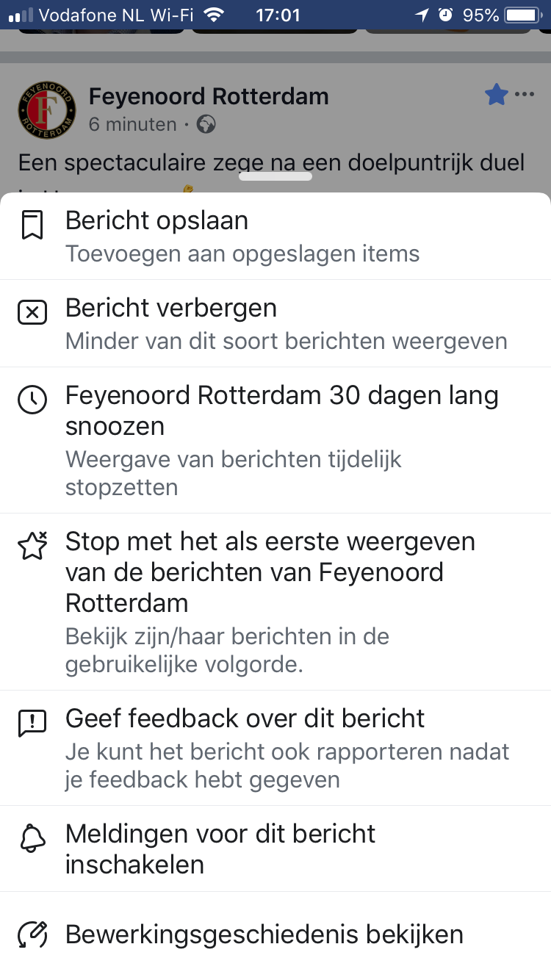Open 'Bewerkingsgeschiedenis bekijken'
Viewport: 551px width, 980px height.
264,934
